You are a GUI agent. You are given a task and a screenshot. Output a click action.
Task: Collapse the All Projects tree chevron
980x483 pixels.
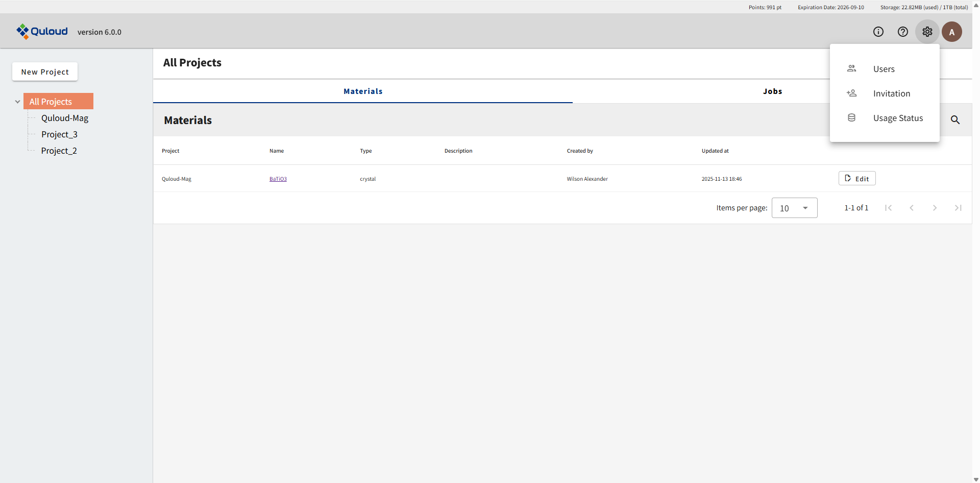click(17, 102)
